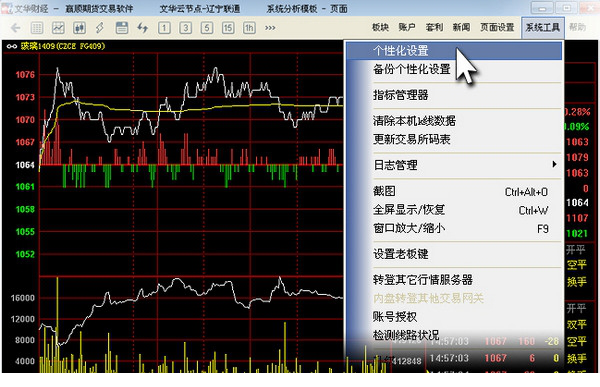Screen dimensions: 600x387
Task: Select the 3-minute period button
Action: [x=186, y=28]
